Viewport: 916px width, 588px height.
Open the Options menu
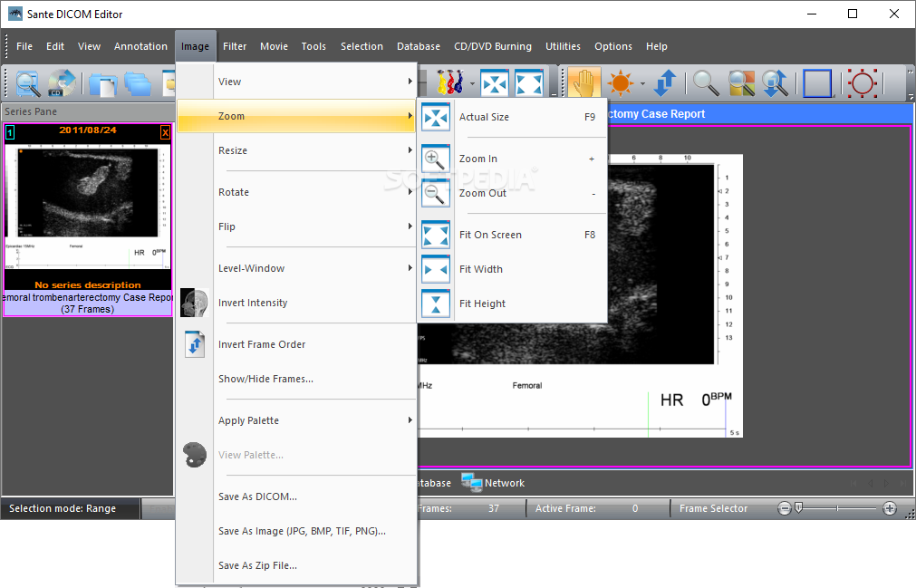click(613, 46)
